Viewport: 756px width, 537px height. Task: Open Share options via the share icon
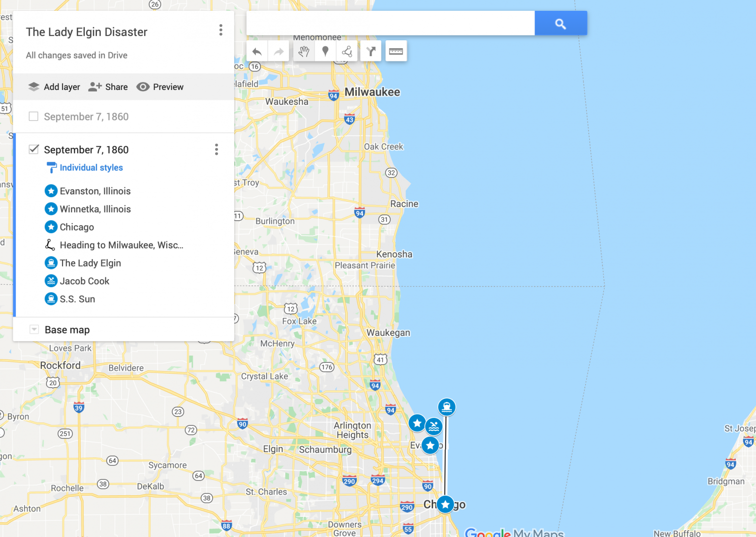[x=94, y=87]
